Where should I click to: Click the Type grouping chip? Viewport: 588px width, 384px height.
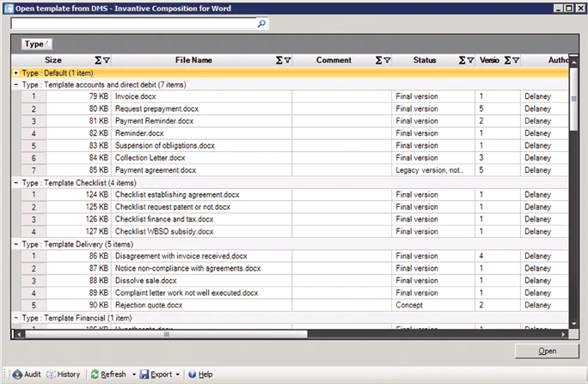(x=36, y=44)
